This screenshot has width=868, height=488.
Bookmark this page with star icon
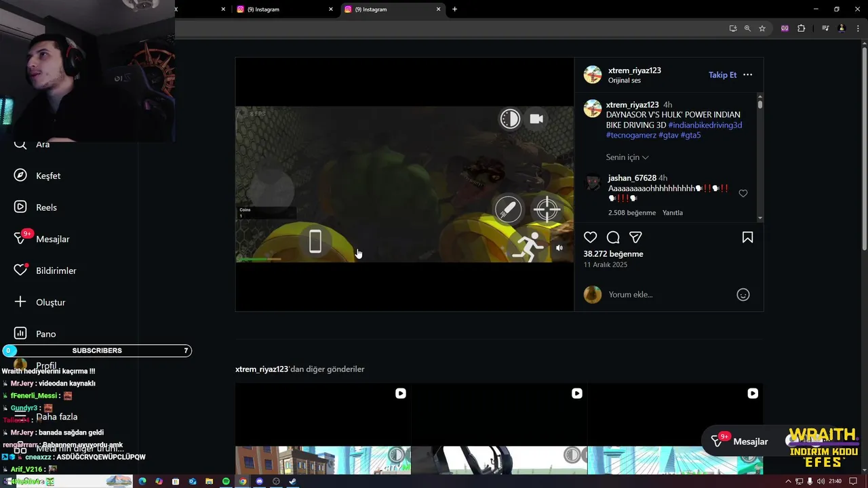[762, 28]
